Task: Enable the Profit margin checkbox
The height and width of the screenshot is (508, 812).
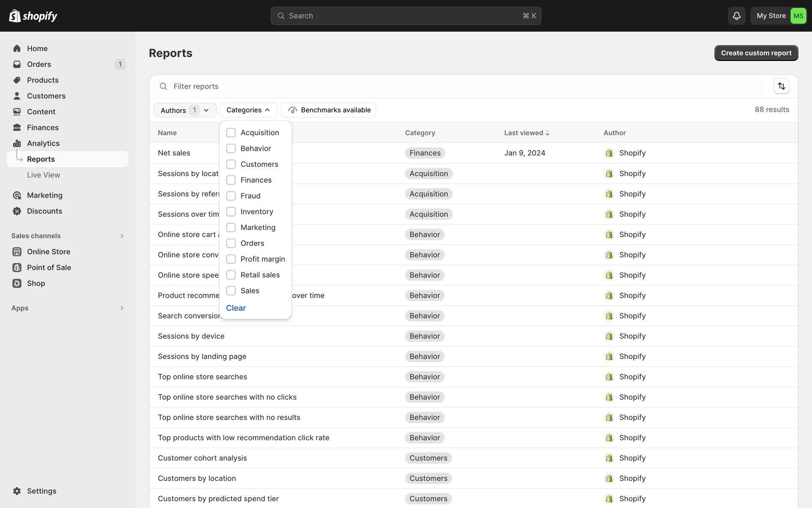Action: pyautogui.click(x=231, y=259)
